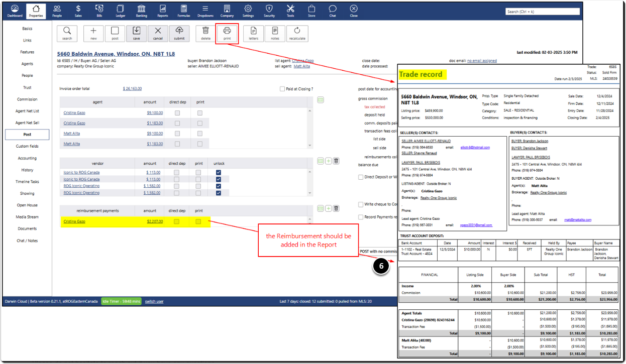Open the Reports module
Screen dimensions: 626x364
[x=163, y=11]
